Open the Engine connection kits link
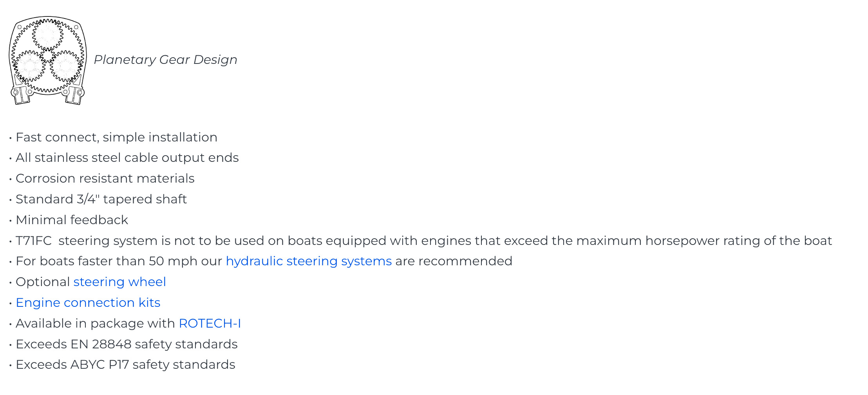 (88, 303)
